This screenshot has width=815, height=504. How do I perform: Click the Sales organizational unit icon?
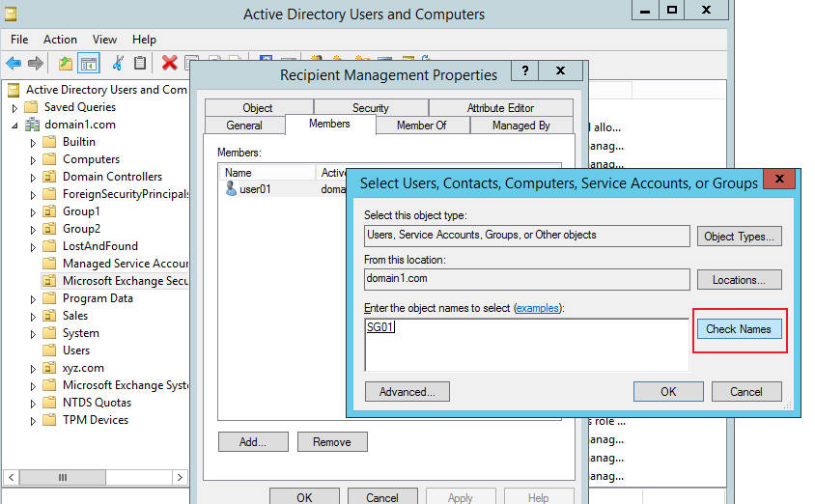click(49, 316)
